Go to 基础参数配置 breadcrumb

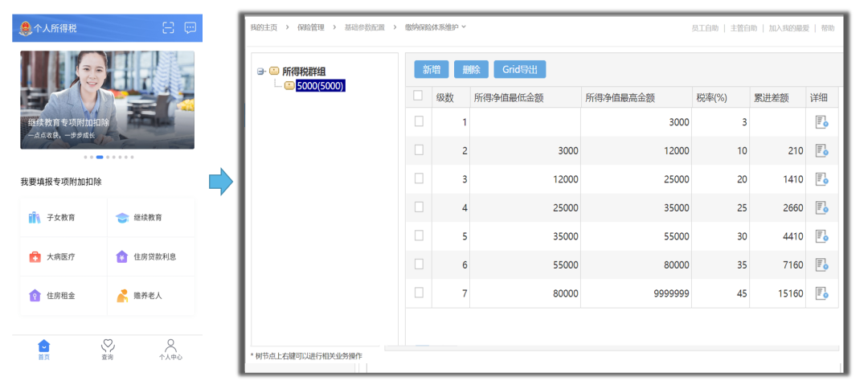pos(364,27)
